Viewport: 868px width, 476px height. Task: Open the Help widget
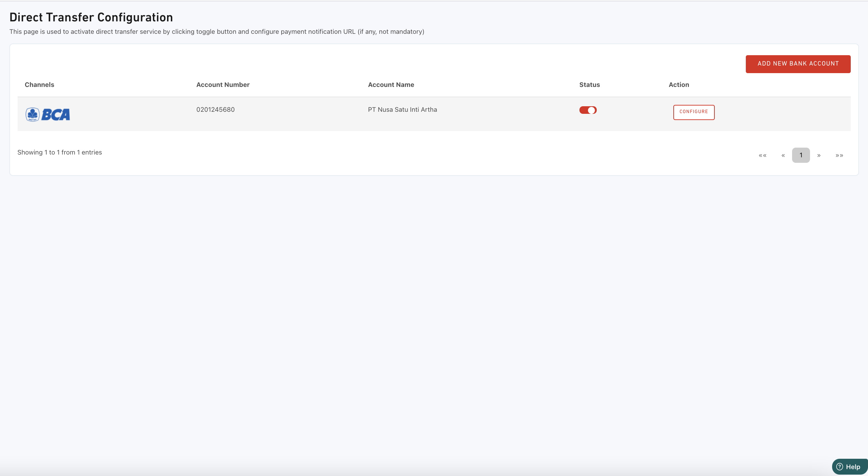pyautogui.click(x=850, y=467)
